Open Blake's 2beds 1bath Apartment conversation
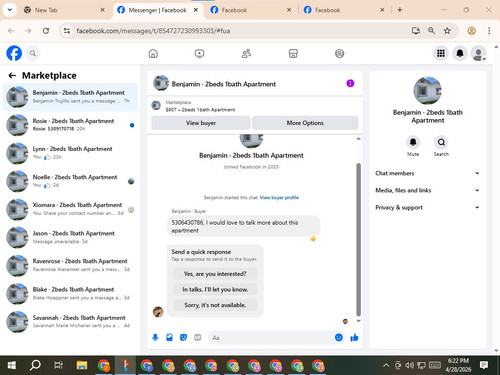 70,294
